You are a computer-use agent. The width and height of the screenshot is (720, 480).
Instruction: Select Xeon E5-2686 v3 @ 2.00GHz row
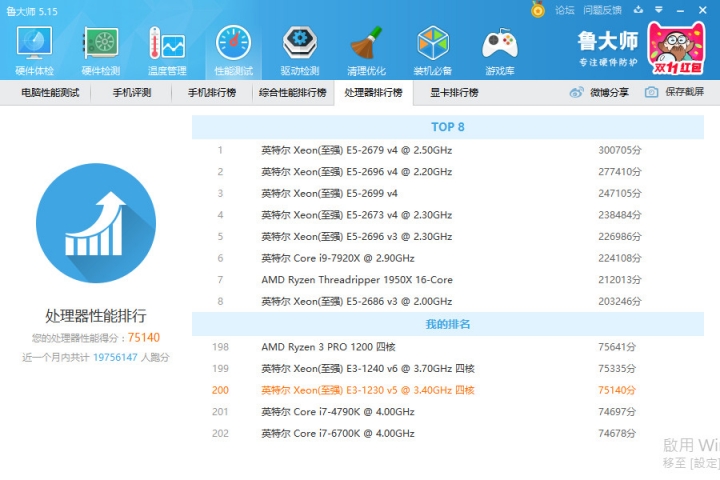click(448, 301)
